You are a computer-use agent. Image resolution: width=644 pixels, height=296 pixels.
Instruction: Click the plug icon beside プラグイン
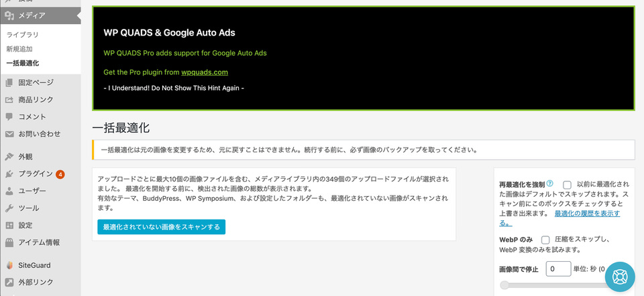[x=9, y=174]
